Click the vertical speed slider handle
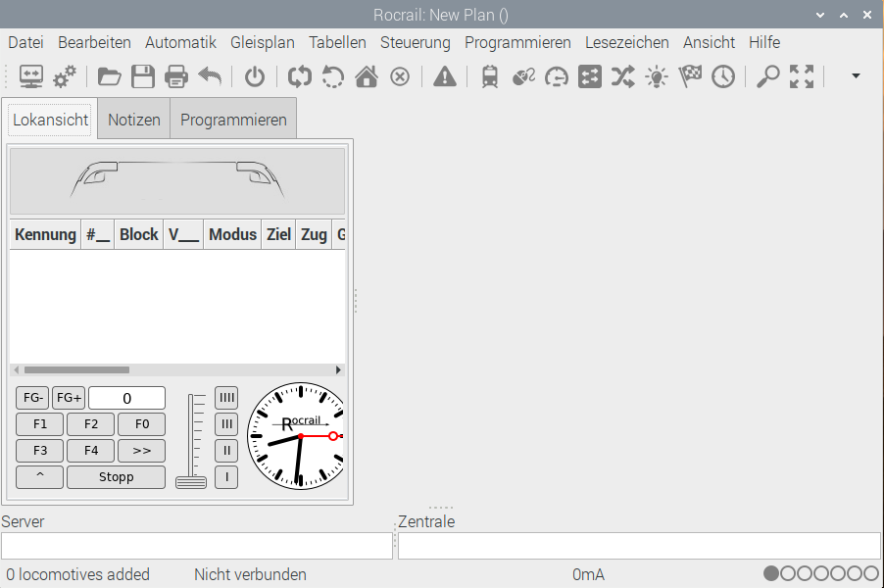Screen dimensions: 884x588 (x=191, y=481)
